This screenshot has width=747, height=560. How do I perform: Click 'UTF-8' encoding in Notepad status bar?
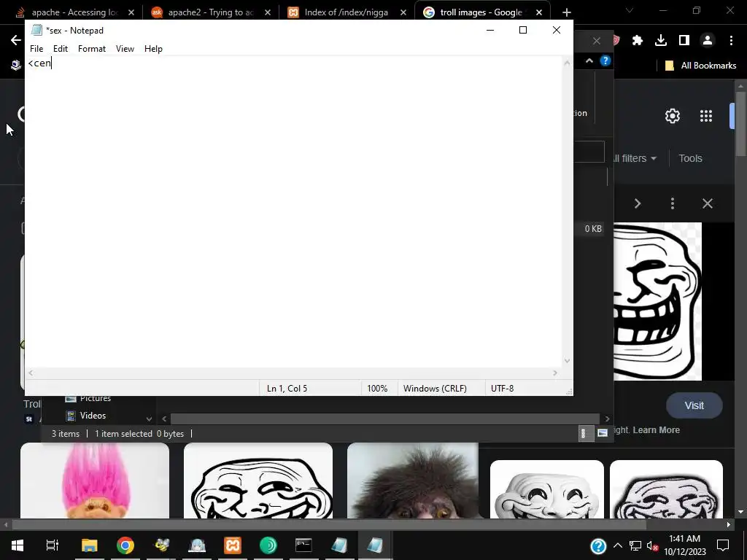502,389
